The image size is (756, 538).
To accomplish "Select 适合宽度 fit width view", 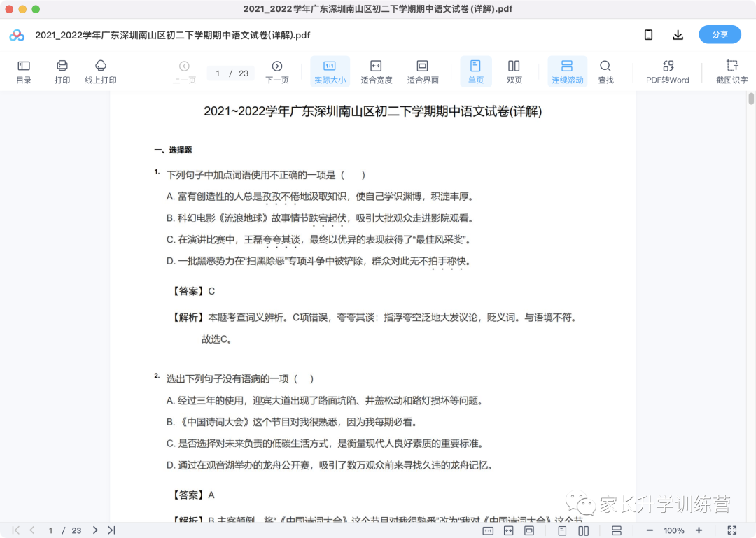I will pos(376,71).
